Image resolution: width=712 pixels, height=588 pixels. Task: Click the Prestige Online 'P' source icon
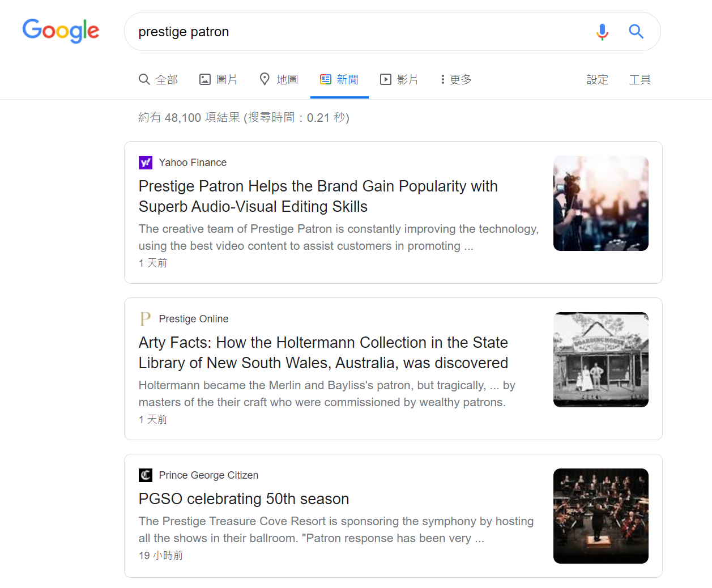click(x=146, y=318)
